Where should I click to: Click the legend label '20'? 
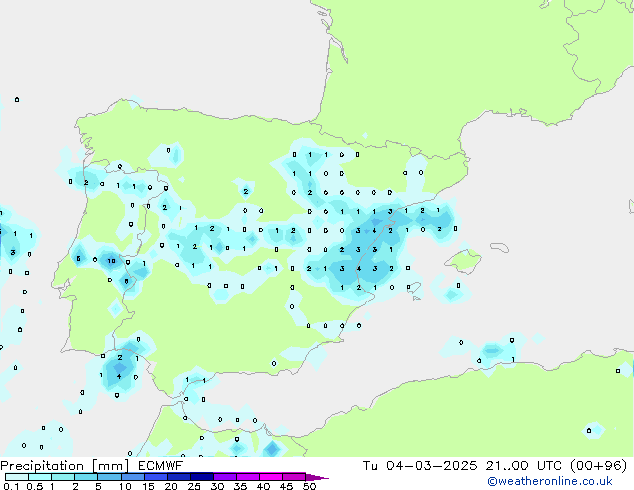(x=171, y=486)
